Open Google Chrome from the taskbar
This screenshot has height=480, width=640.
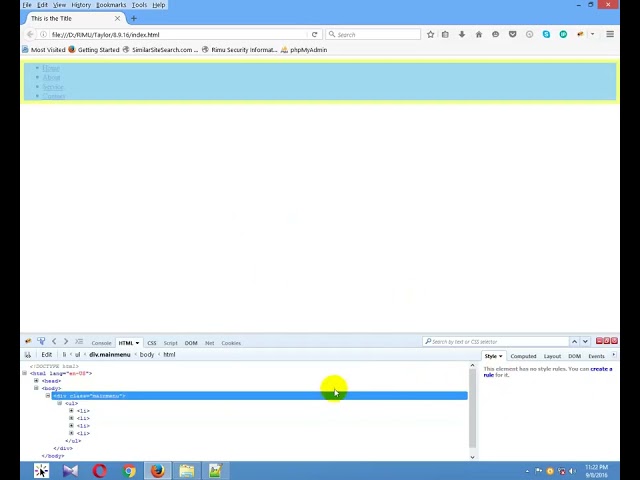point(129,471)
